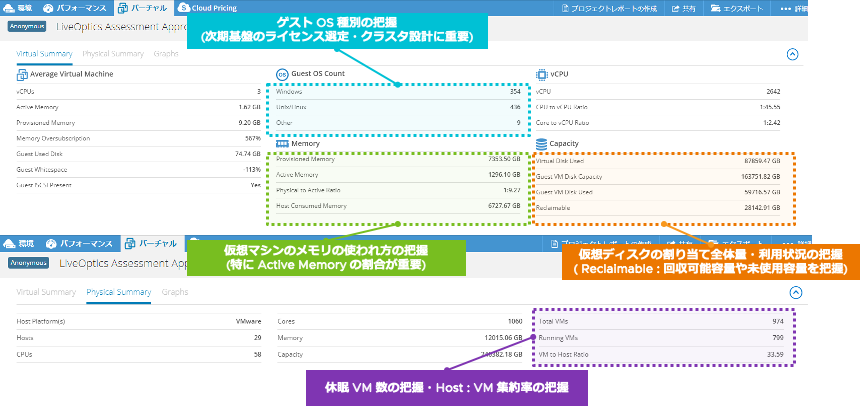The height and width of the screenshot is (406, 860).
Task: Open Graphs tab above Guest OS Count
Action: [166, 54]
